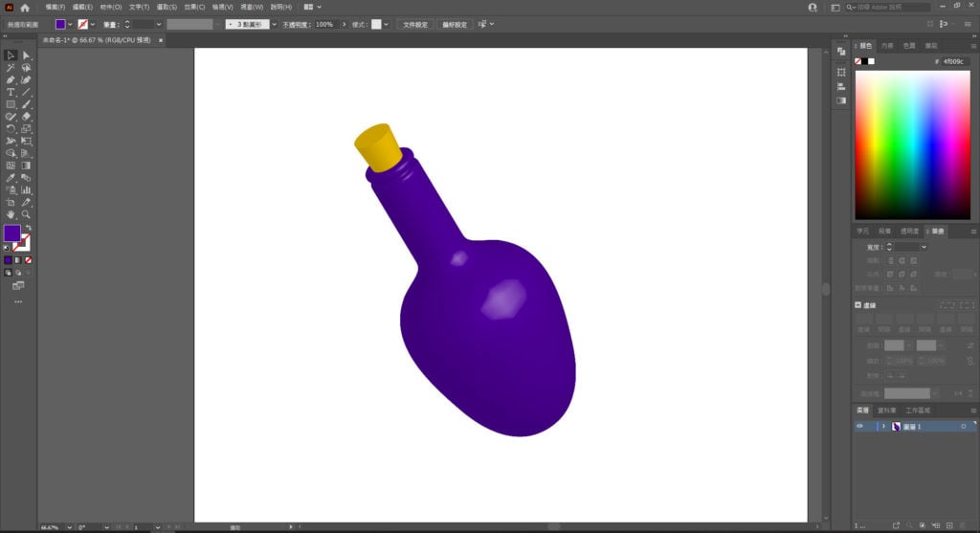
Task: Select the Zoom magnifier tool
Action: point(26,214)
